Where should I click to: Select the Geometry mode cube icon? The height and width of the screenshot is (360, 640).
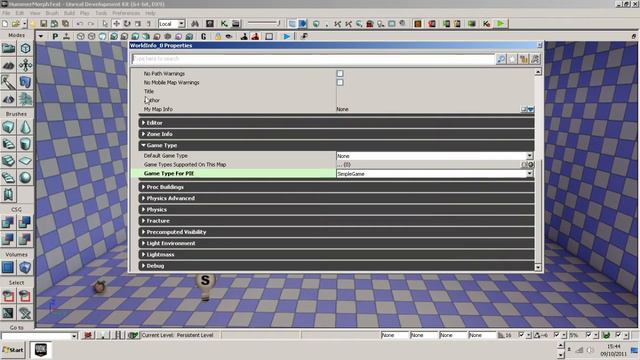point(25,49)
